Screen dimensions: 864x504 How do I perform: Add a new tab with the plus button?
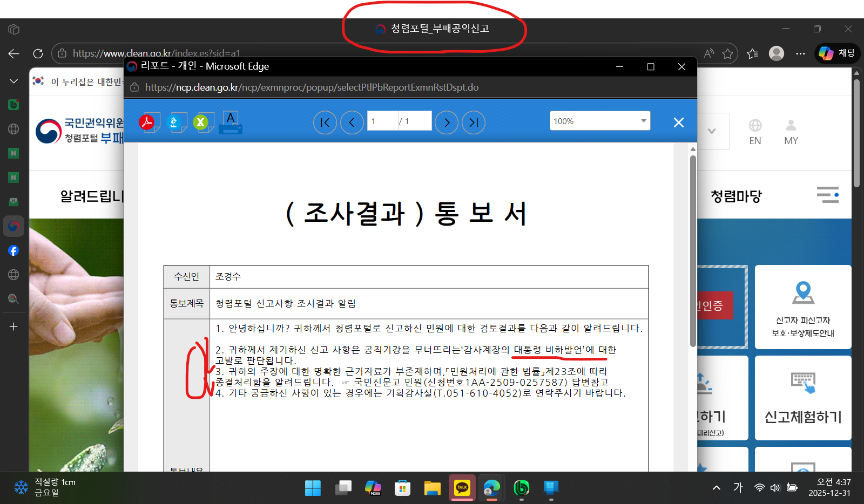tap(13, 326)
